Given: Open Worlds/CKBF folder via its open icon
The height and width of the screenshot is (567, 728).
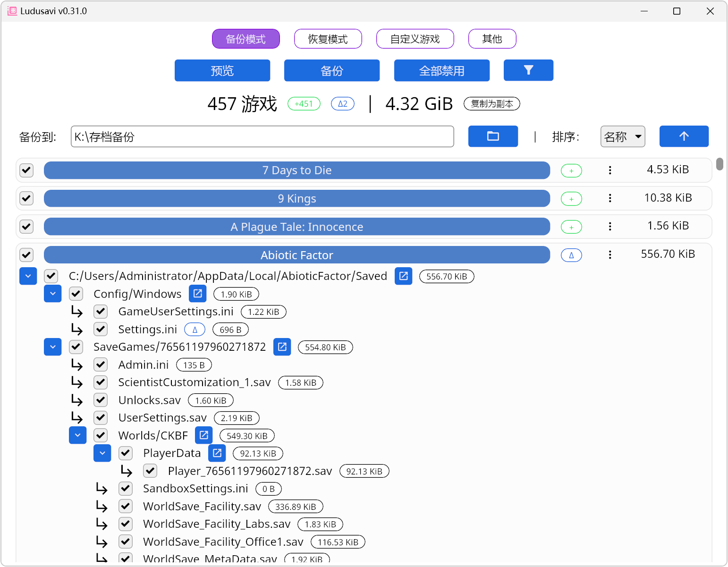Looking at the screenshot, I should coord(204,435).
